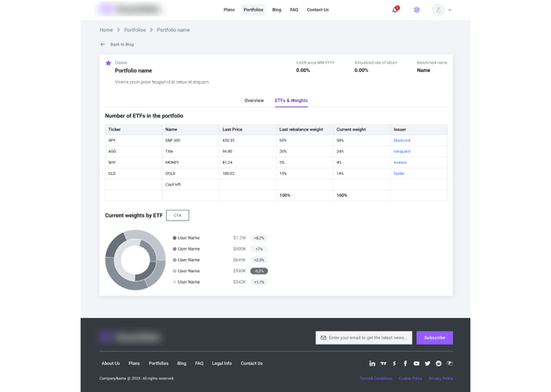551x392 pixels.
Task: Open the Reddit page from the footer
Action: click(439, 364)
